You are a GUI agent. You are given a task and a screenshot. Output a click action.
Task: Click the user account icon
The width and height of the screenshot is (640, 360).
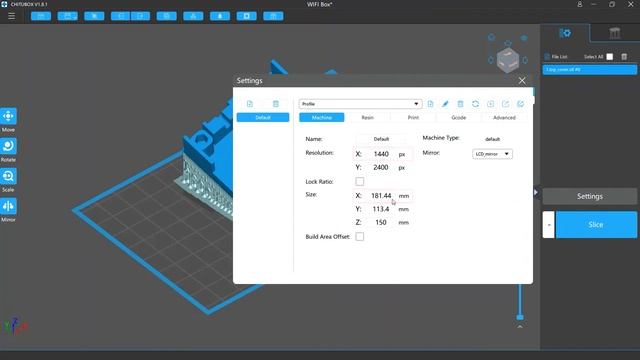[580, 4]
